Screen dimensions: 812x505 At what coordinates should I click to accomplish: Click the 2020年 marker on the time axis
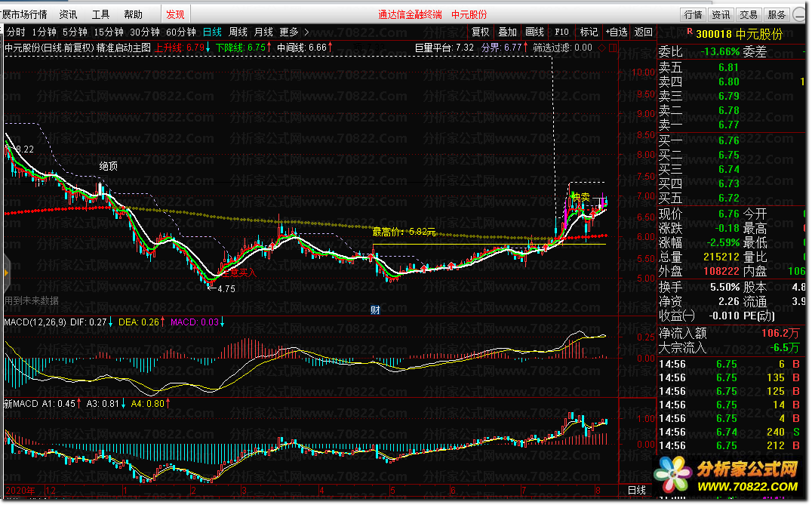[x=20, y=491]
